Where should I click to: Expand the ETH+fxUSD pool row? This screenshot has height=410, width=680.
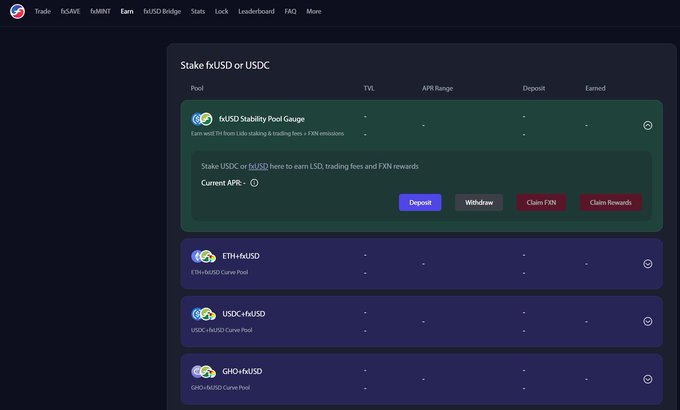click(x=647, y=264)
